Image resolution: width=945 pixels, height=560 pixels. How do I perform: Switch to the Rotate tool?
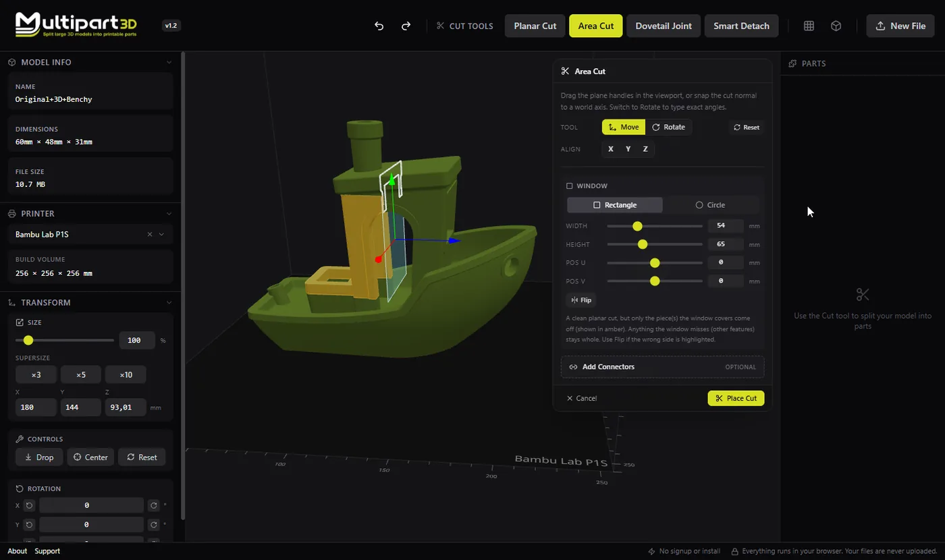point(668,127)
